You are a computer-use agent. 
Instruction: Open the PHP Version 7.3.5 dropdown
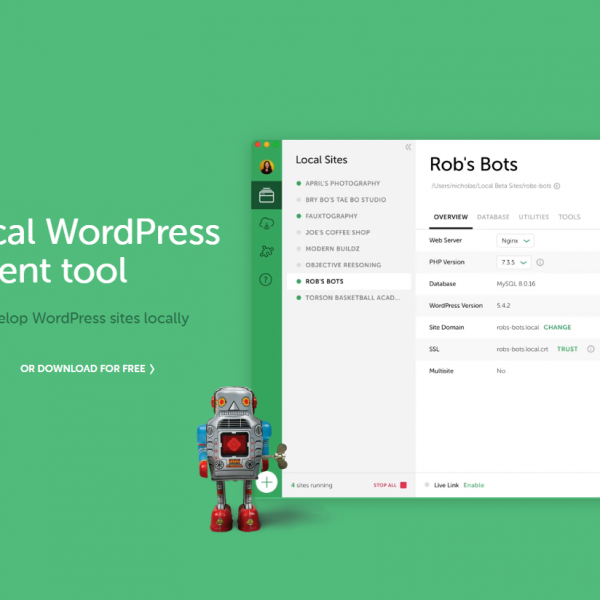[x=514, y=262]
